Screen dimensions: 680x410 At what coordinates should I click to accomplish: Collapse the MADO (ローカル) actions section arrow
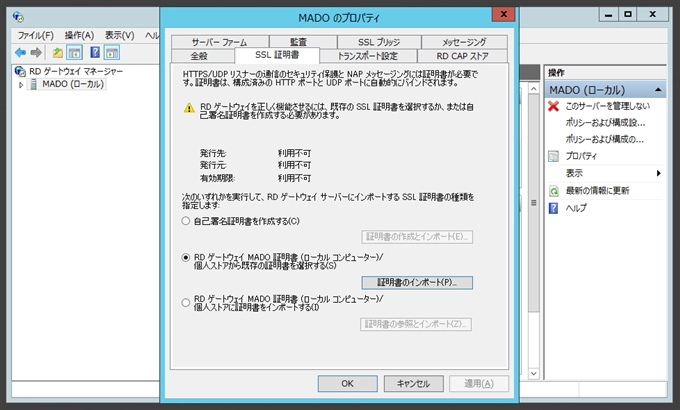coord(658,90)
